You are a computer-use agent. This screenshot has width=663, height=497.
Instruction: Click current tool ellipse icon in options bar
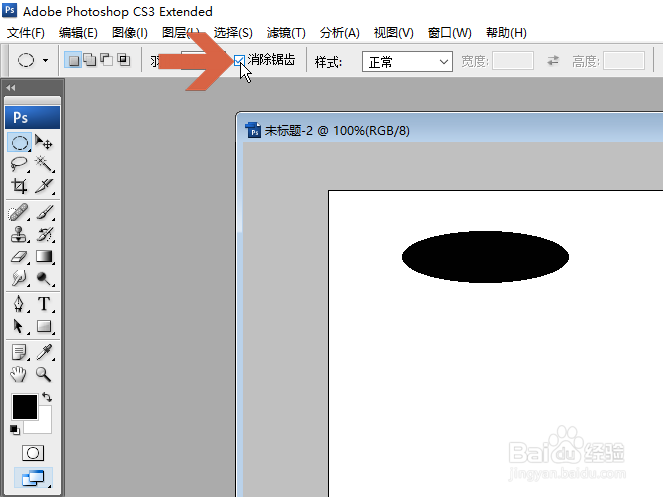[26, 60]
